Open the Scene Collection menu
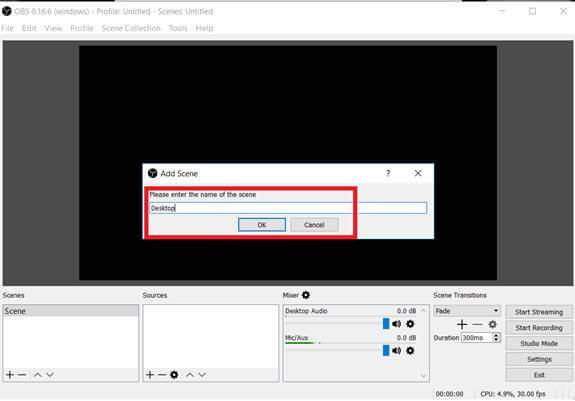575x401 pixels. tap(131, 28)
